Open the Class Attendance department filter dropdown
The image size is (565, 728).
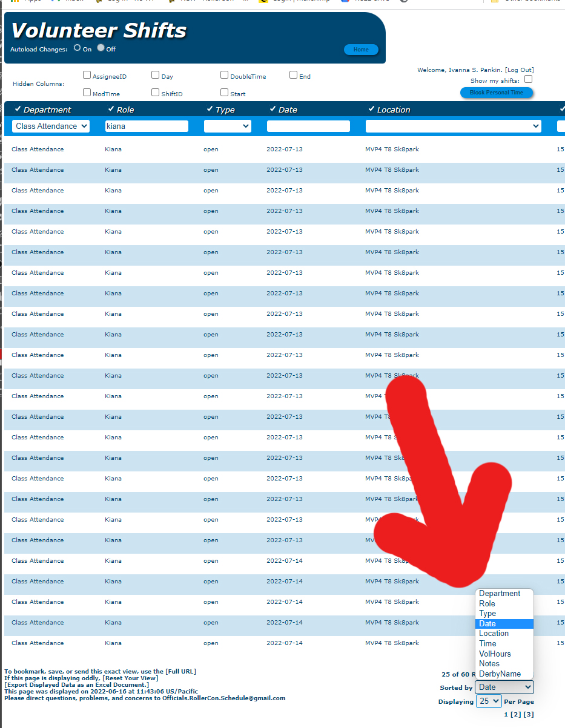(51, 126)
